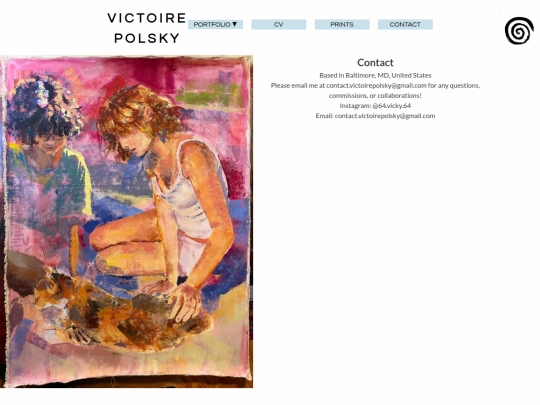This screenshot has height=405, width=540.
Task: Click the Contact heading
Action: tap(375, 62)
